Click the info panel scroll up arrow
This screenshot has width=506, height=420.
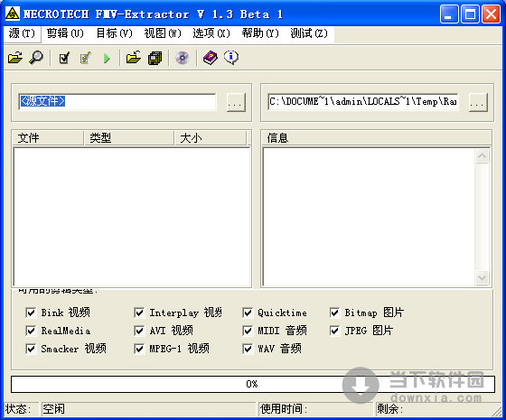click(483, 156)
